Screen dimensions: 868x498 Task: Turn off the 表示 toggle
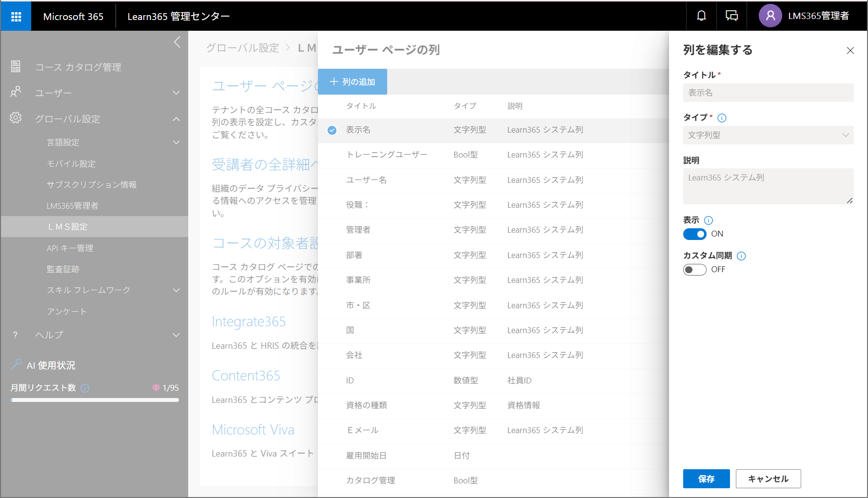pos(694,234)
